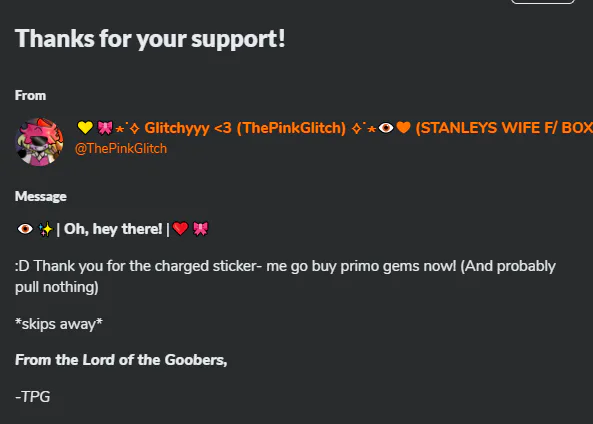Click the 'From' section label
Image resolution: width=593 pixels, height=424 pixels.
tap(30, 96)
